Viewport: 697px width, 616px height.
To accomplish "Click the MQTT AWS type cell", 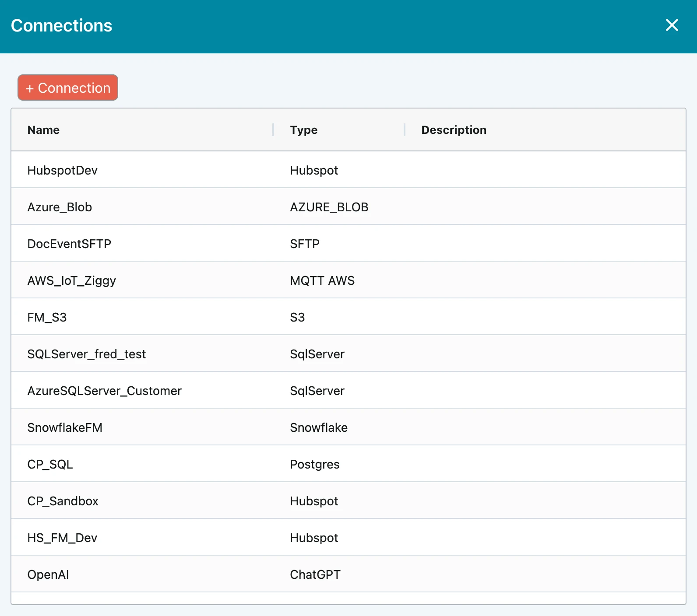I will coord(322,280).
